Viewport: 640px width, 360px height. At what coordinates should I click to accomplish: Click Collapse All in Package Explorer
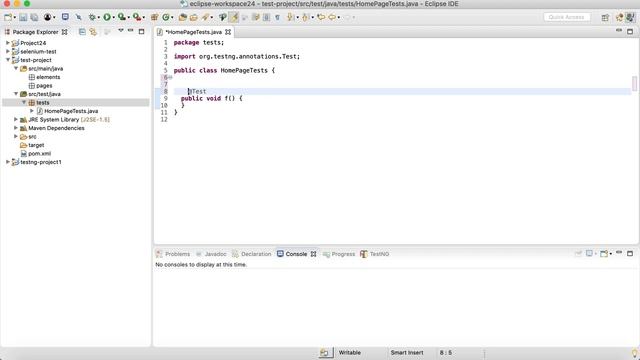[82, 31]
